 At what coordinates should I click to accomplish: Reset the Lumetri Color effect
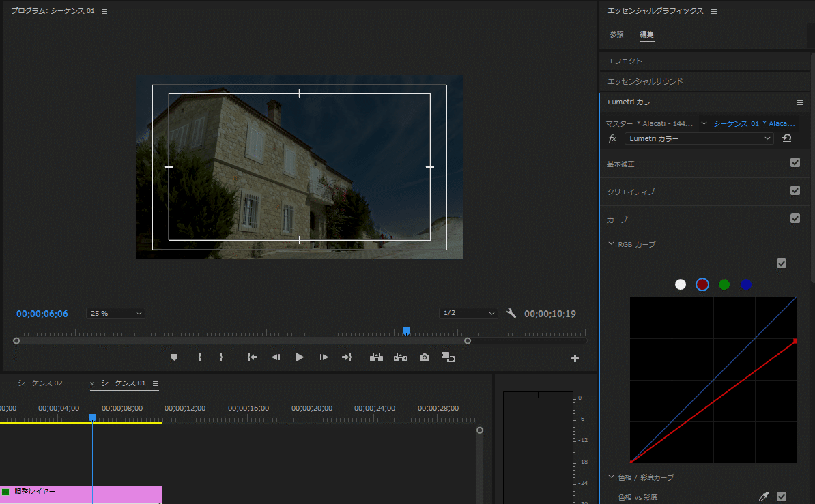[787, 138]
